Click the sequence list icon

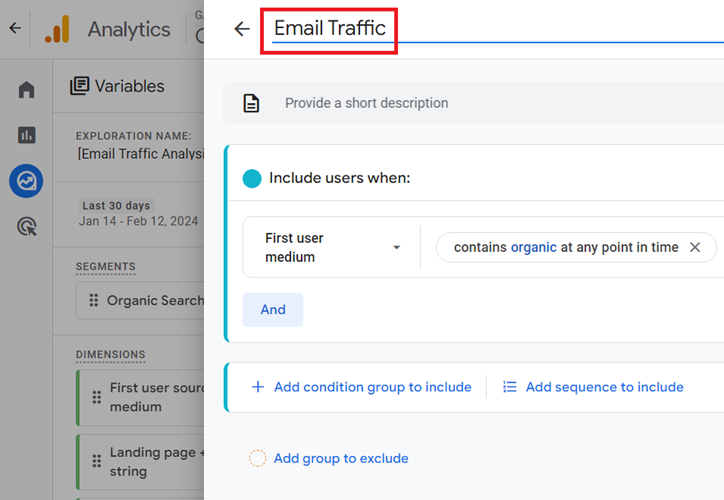[510, 387]
